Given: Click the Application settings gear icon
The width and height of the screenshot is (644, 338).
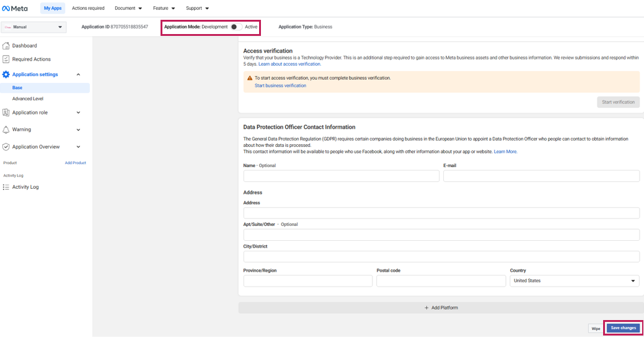Looking at the screenshot, I should coord(6,74).
